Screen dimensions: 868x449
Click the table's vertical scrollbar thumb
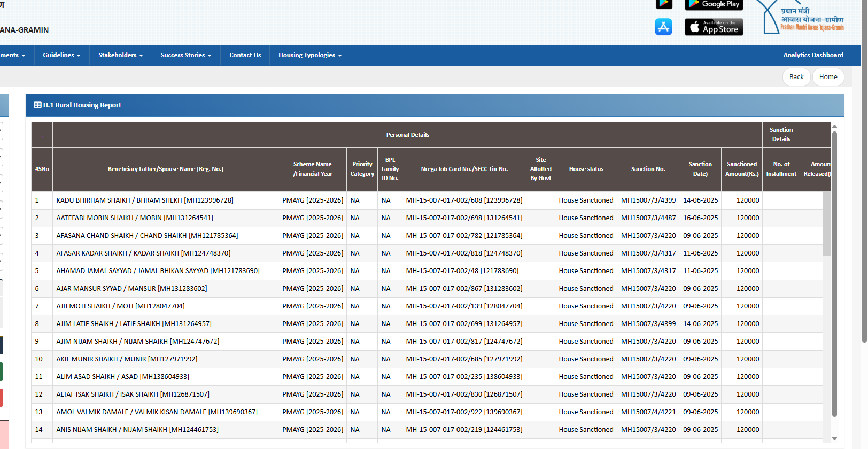(834, 273)
